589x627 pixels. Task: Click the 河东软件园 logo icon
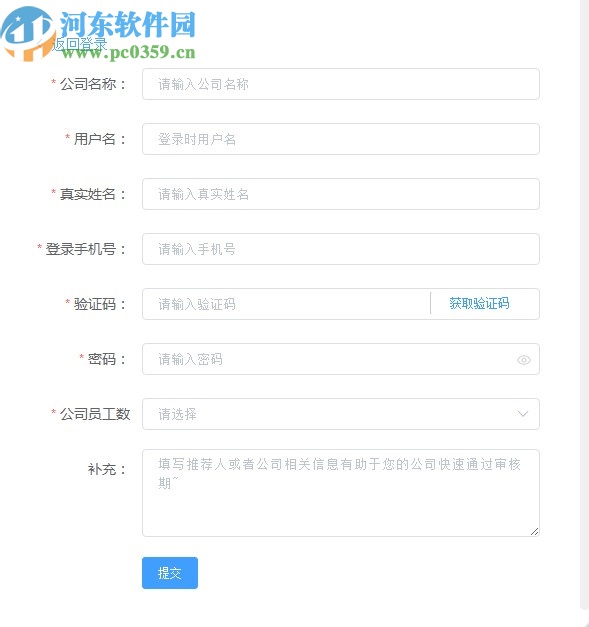coord(28,34)
